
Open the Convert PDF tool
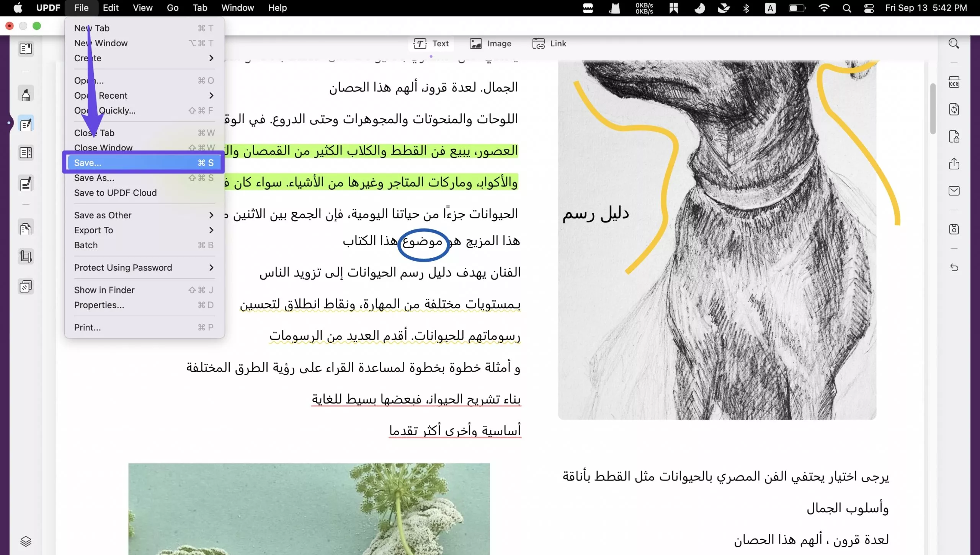[954, 109]
